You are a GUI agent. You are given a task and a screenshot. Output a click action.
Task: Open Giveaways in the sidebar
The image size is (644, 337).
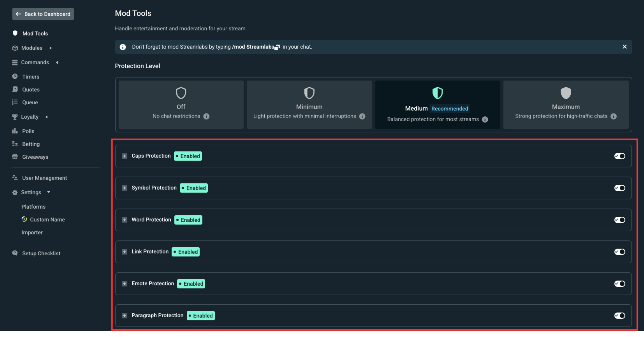tap(35, 157)
